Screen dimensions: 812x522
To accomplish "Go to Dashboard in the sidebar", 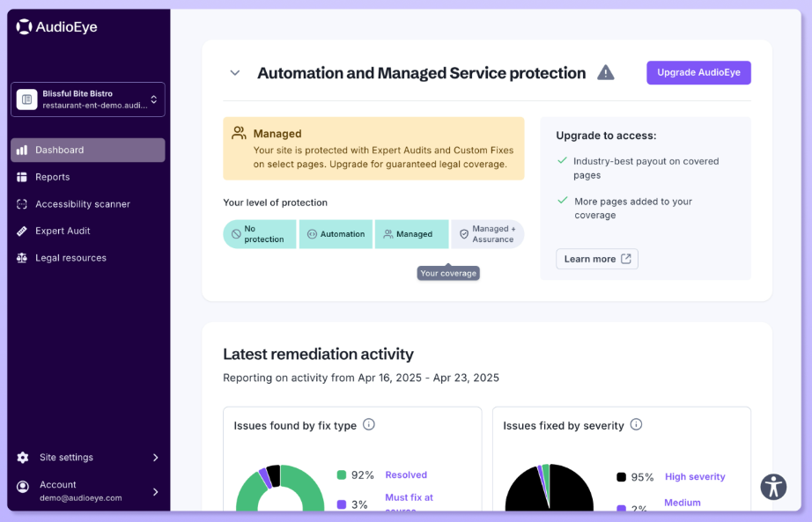I will pos(88,151).
